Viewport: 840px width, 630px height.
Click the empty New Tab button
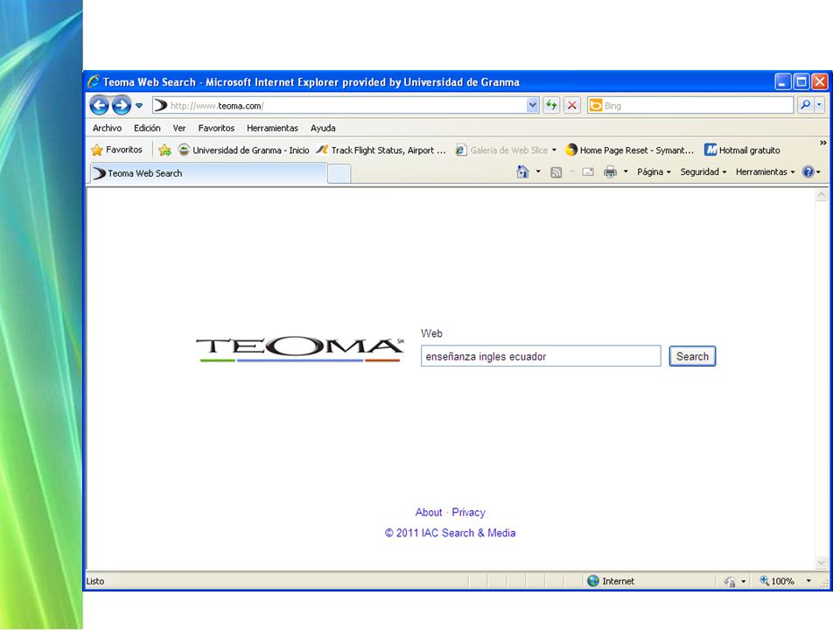click(x=339, y=173)
